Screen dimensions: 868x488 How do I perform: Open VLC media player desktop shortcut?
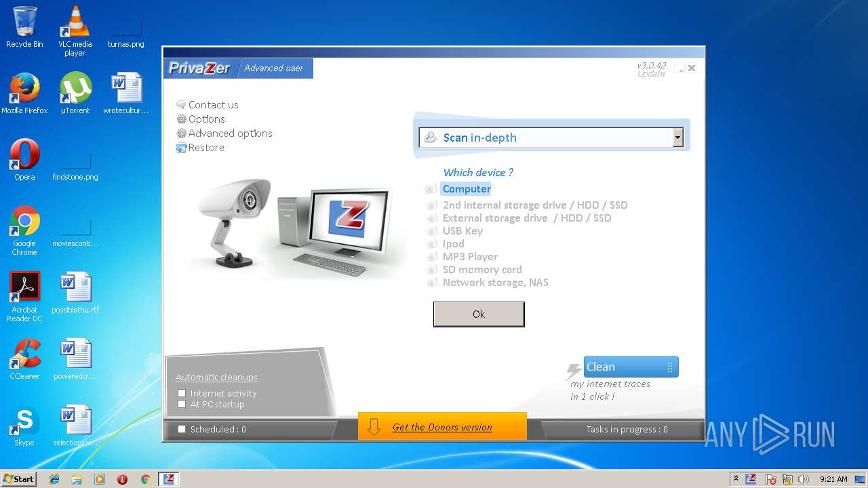click(x=75, y=31)
